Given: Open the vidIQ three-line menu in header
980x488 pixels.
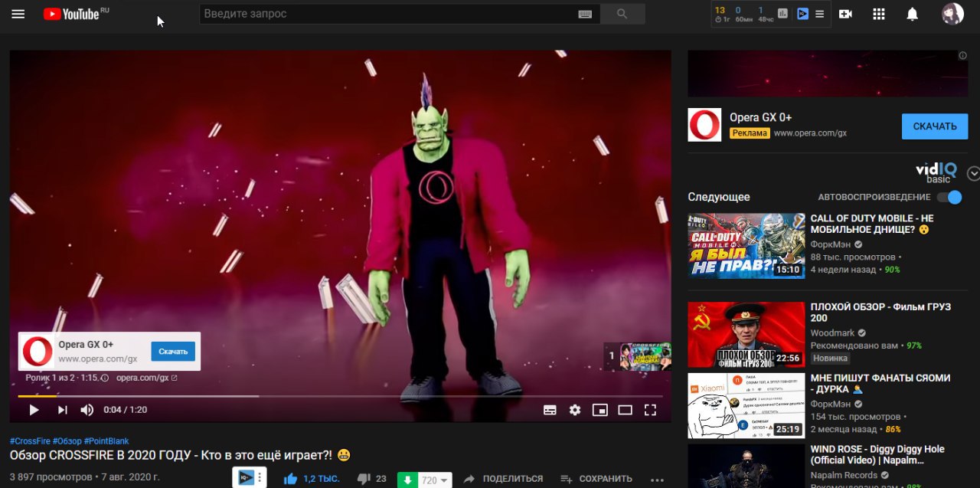Looking at the screenshot, I should [820, 14].
